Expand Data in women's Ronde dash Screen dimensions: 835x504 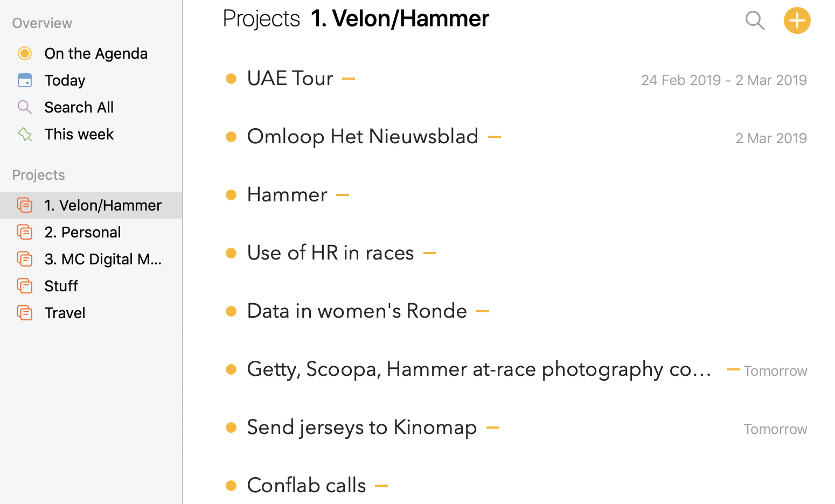point(483,311)
